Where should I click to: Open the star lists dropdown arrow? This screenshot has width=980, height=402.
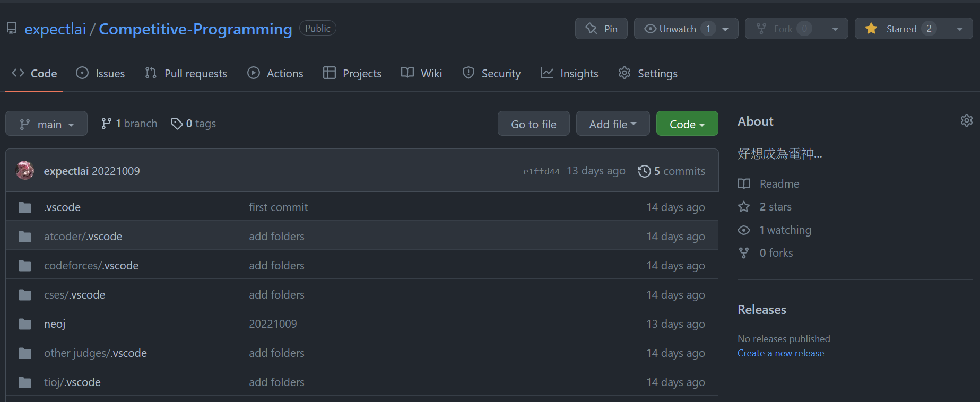(x=960, y=29)
